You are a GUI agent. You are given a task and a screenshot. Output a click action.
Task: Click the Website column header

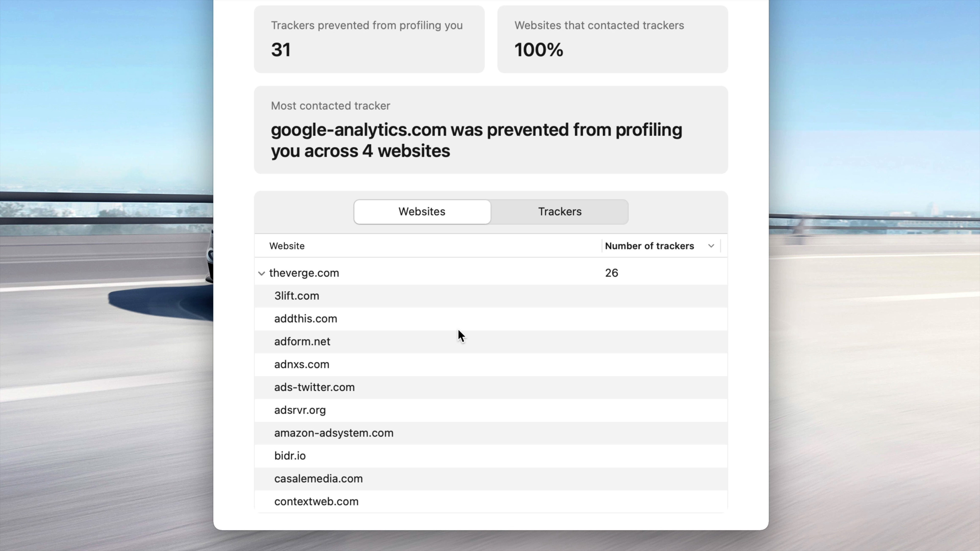[287, 246]
